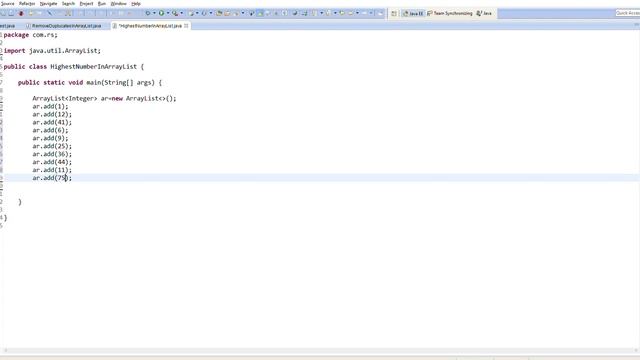The width and height of the screenshot is (640, 360).
Task: Open the Source menu
Action: coord(7,4)
